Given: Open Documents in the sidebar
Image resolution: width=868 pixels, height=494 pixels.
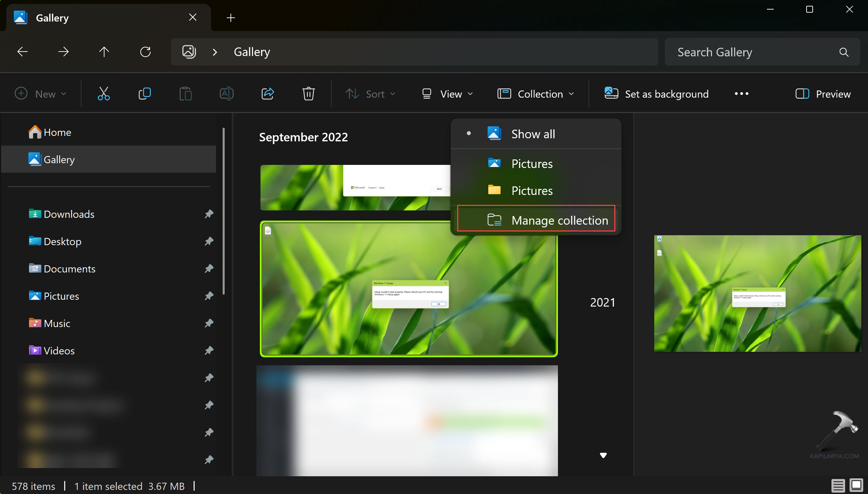Looking at the screenshot, I should click(x=69, y=269).
